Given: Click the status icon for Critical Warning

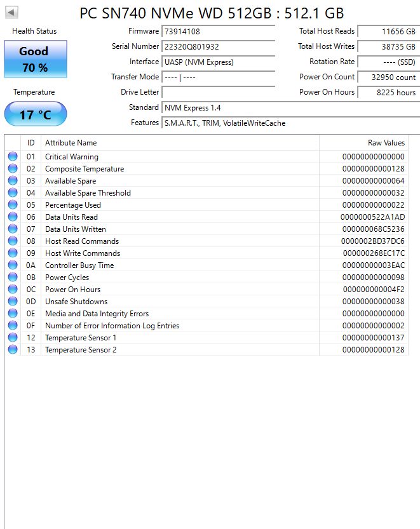Looking at the screenshot, I should point(13,156).
